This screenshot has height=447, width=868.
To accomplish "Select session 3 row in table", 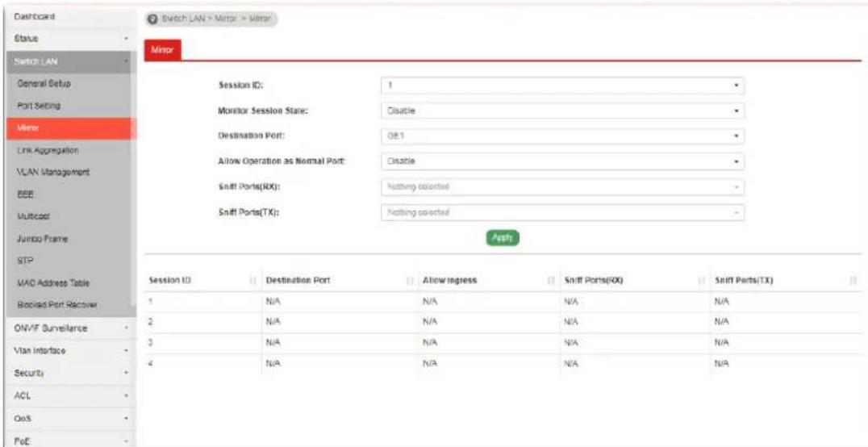I will (x=503, y=343).
